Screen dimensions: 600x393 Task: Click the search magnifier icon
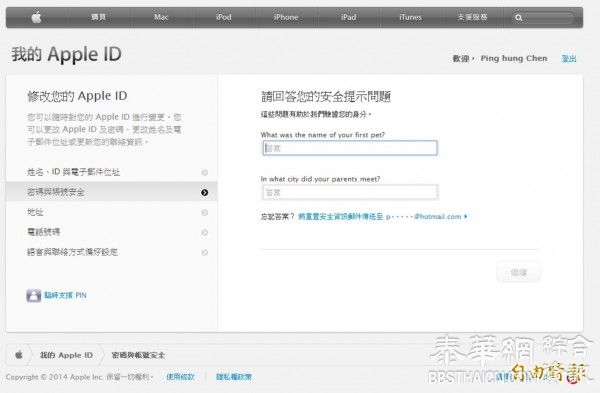point(518,18)
